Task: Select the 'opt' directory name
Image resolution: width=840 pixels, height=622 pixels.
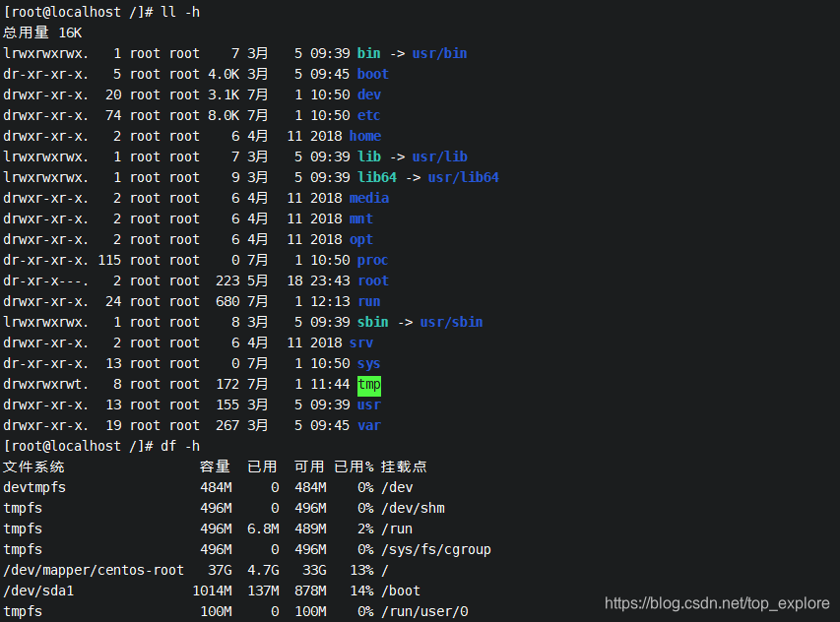Action: (361, 240)
